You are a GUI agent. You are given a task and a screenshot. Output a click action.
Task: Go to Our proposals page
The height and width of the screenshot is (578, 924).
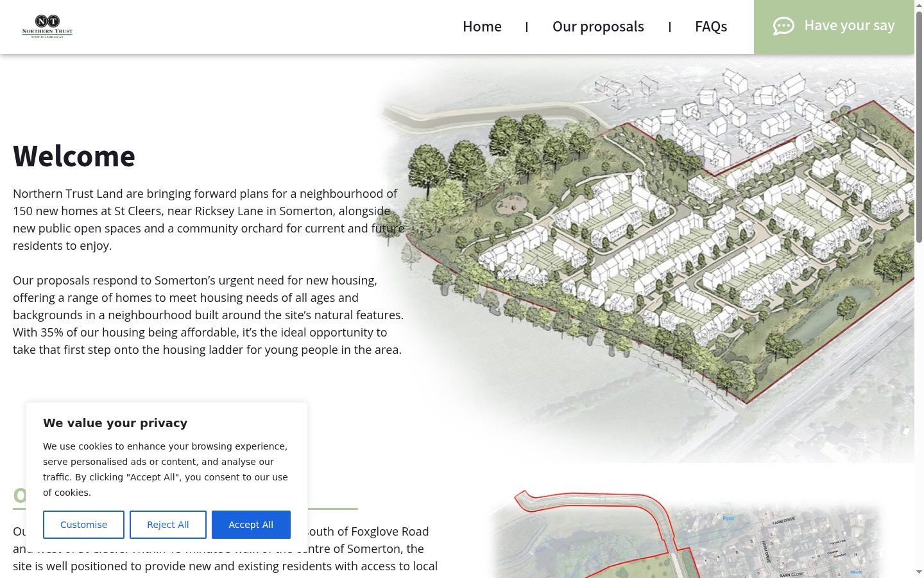pyautogui.click(x=598, y=26)
